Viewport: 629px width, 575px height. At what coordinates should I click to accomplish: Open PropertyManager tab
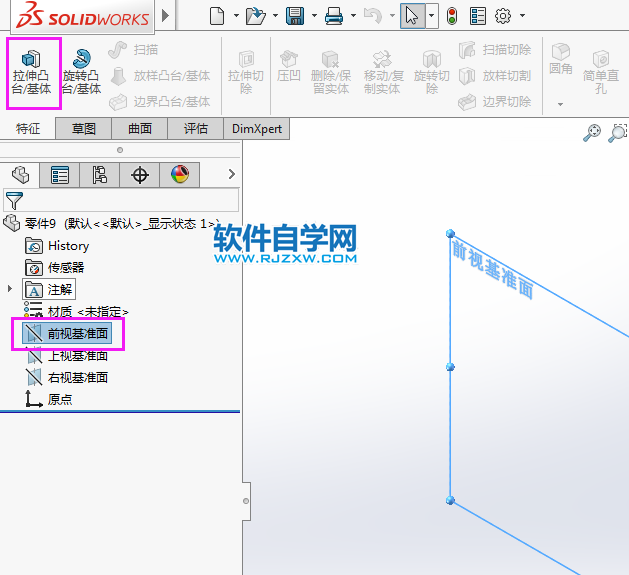(x=60, y=175)
